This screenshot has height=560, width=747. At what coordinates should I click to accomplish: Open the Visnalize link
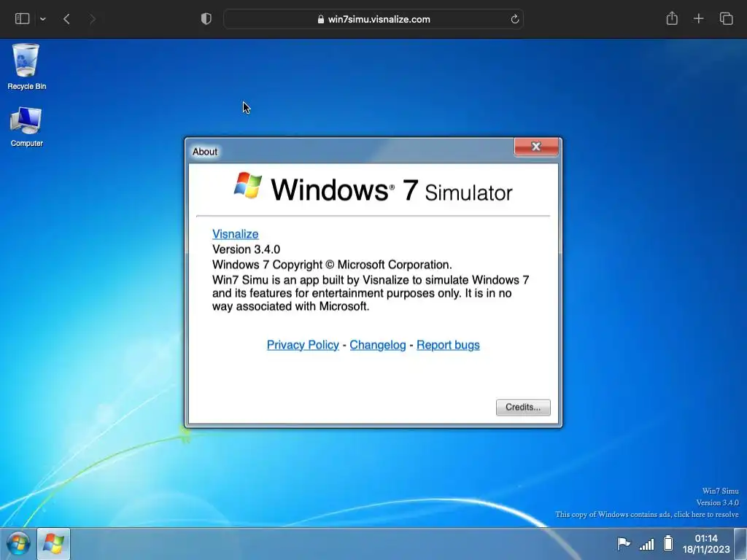(x=236, y=234)
